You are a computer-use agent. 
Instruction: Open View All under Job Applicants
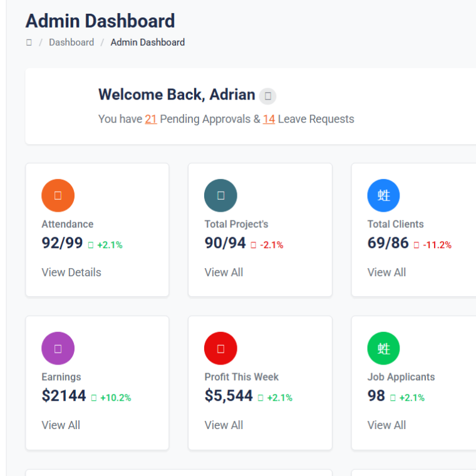386,425
